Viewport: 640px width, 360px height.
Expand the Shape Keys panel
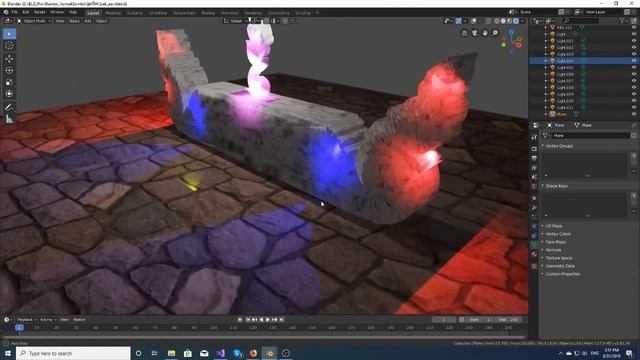557,186
